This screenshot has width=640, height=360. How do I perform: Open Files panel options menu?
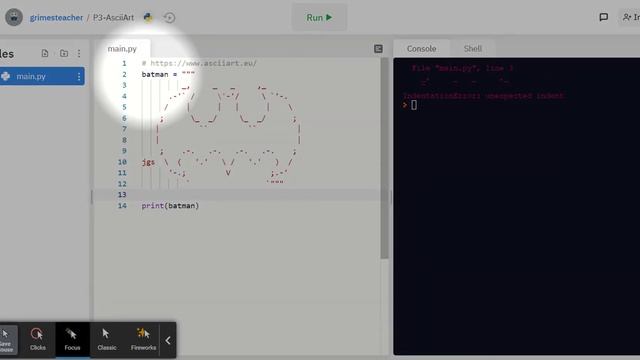(x=79, y=53)
